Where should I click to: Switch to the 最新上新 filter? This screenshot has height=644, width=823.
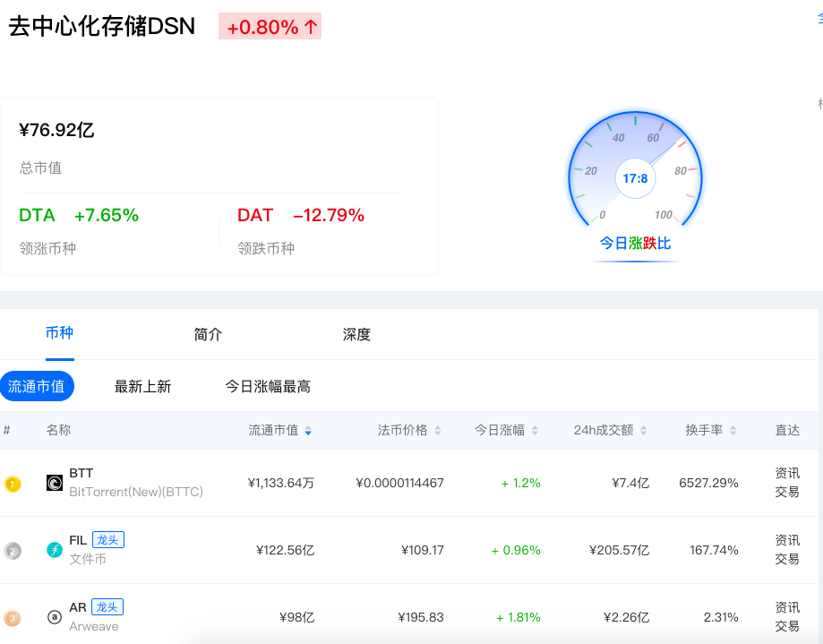142,387
